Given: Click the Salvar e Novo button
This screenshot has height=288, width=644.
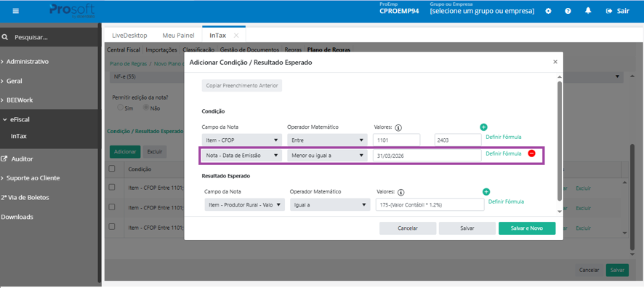Looking at the screenshot, I should pyautogui.click(x=527, y=228).
